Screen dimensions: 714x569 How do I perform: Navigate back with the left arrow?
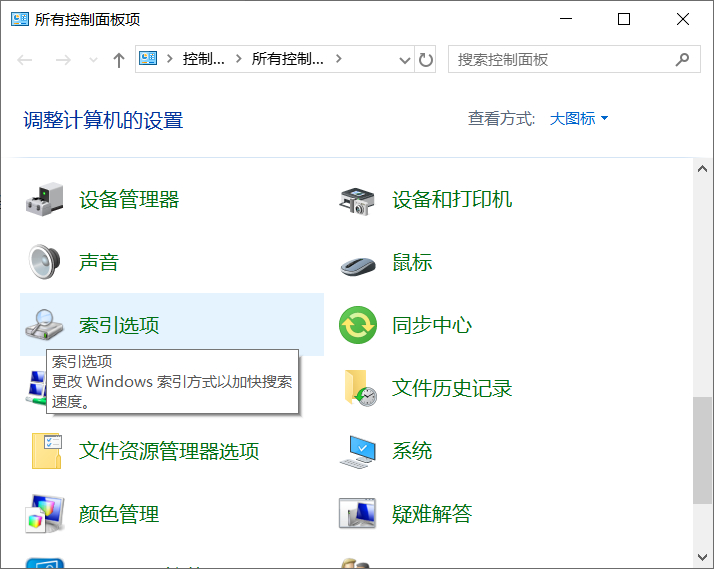[x=25, y=60]
